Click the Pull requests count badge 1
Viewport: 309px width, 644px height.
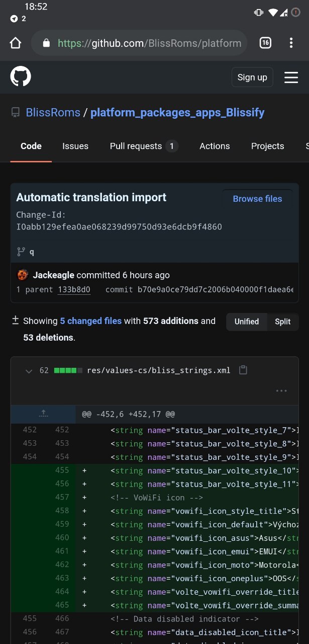[171, 146]
